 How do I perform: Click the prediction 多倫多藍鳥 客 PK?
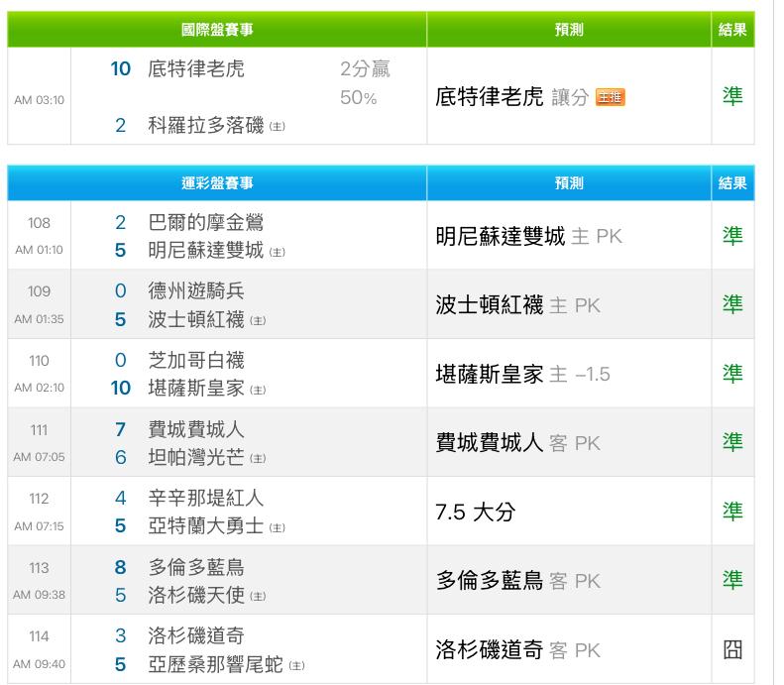click(x=517, y=581)
